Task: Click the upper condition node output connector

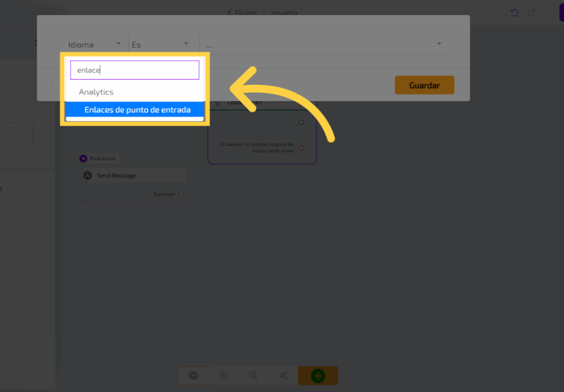Action: click(301, 122)
